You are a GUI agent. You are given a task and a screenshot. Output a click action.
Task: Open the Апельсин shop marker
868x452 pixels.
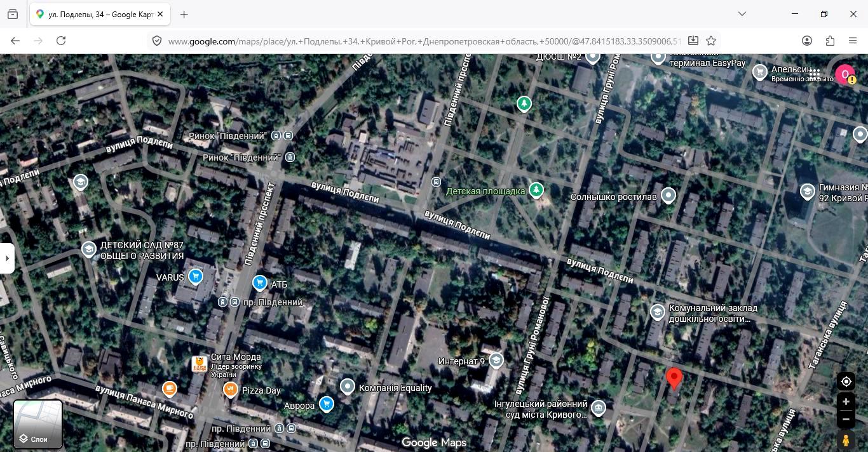pyautogui.click(x=759, y=72)
